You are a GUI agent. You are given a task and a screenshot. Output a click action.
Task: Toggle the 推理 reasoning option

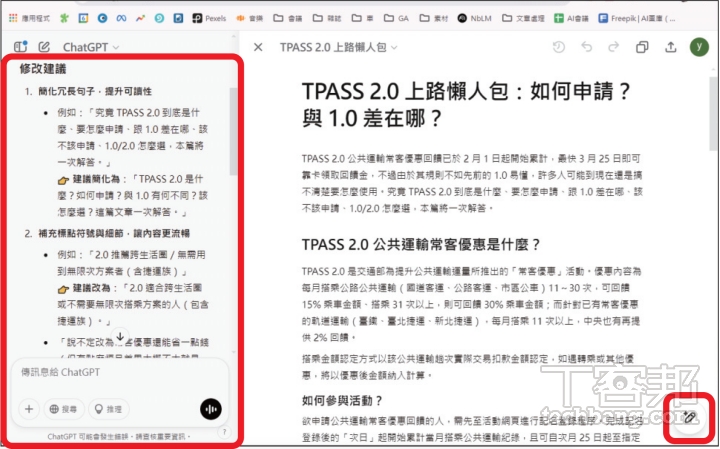[x=109, y=409]
